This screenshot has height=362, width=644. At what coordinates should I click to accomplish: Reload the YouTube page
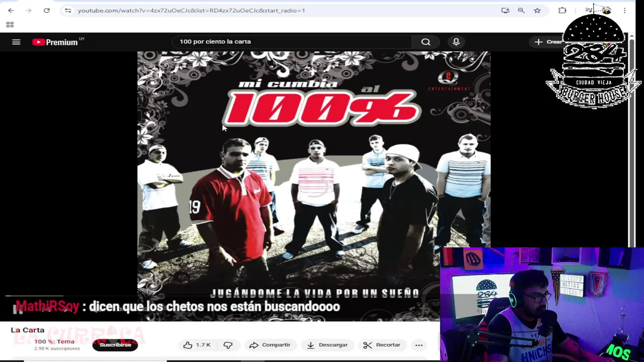point(47,10)
